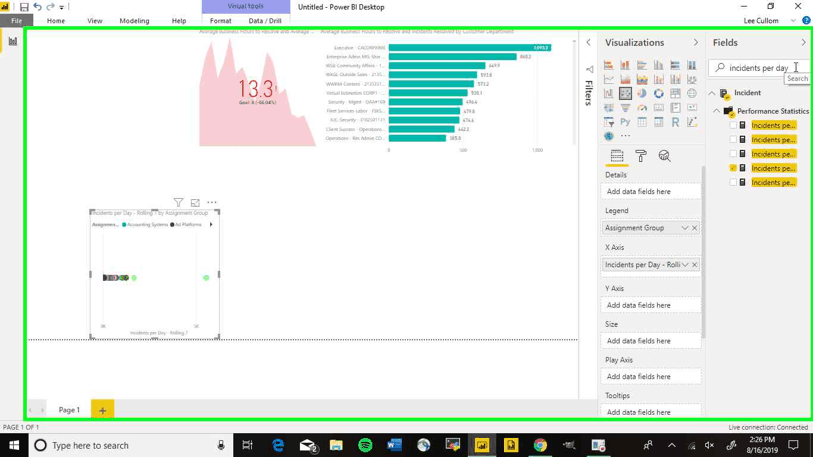Open Incidents per Day X Axis dropdown

(685, 265)
